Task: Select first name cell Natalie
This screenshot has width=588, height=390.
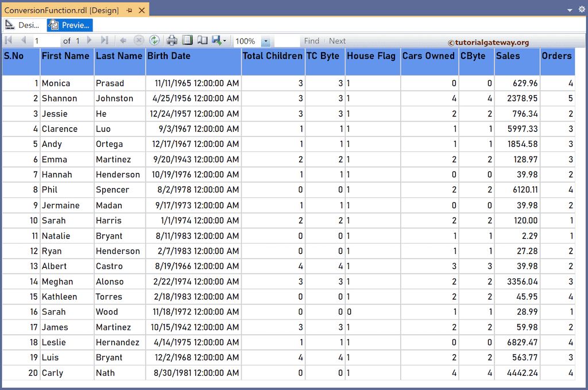Action: [x=67, y=236]
